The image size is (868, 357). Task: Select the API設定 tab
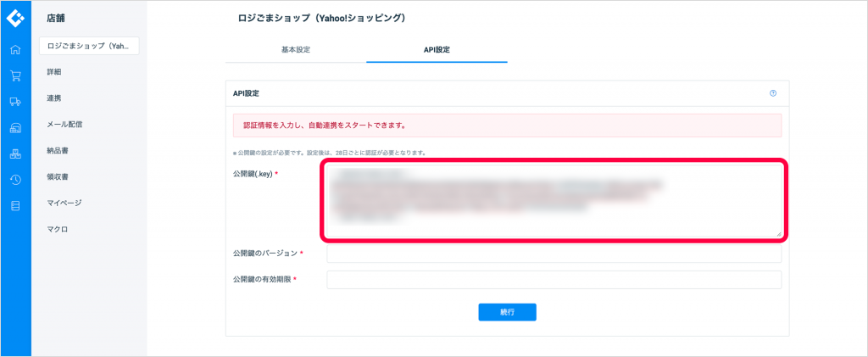coord(437,50)
